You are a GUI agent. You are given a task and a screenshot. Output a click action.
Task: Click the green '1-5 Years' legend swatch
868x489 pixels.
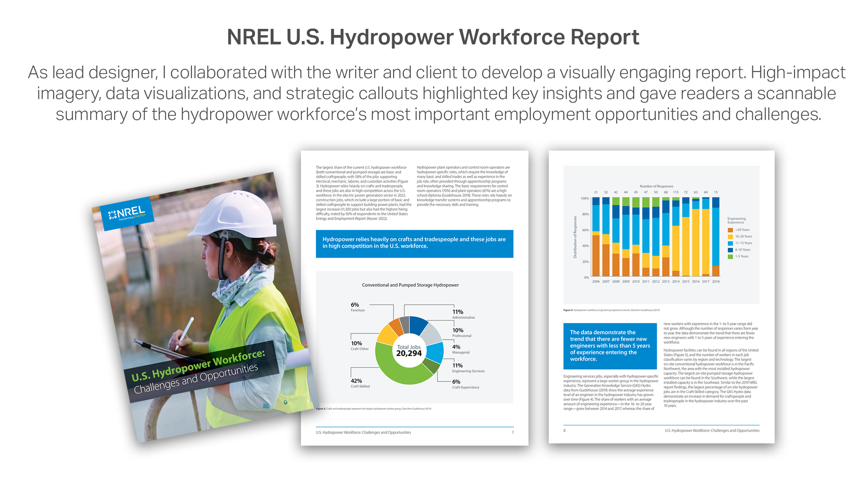tap(730, 256)
